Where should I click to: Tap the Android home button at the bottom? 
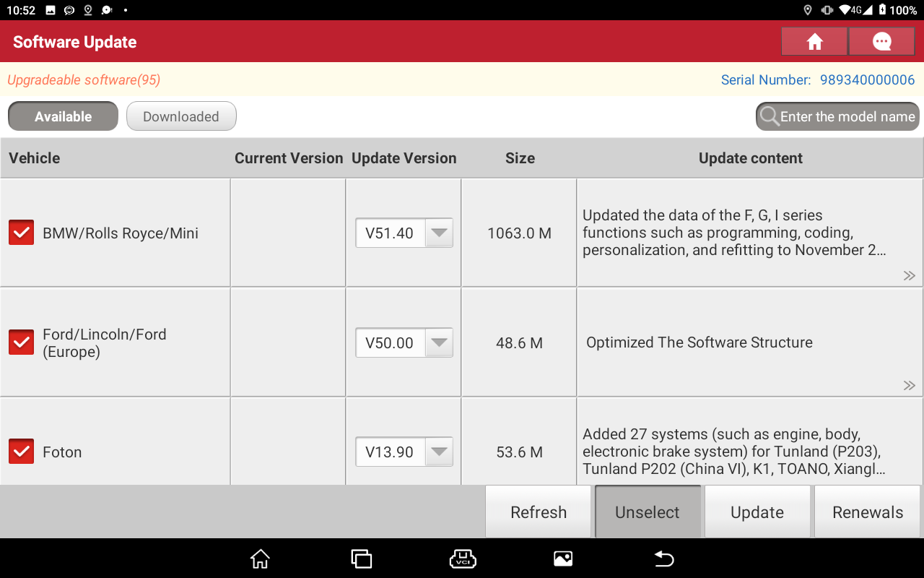(260, 558)
